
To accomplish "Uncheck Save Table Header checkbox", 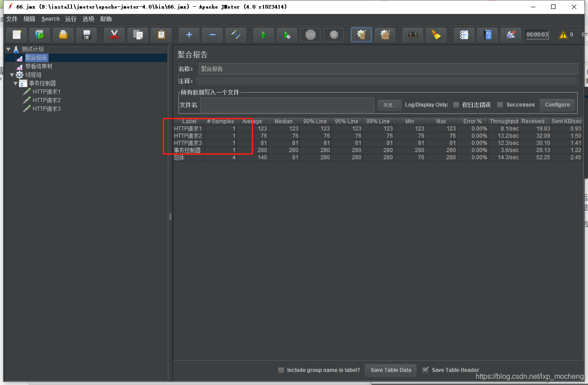I will pos(426,370).
